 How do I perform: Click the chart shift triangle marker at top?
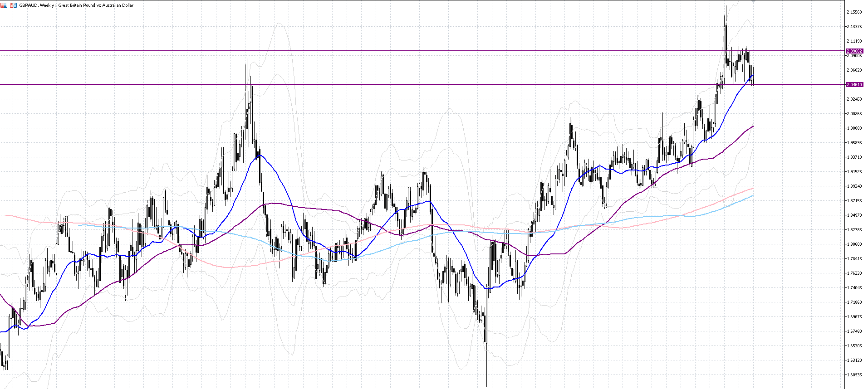[x=753, y=2]
